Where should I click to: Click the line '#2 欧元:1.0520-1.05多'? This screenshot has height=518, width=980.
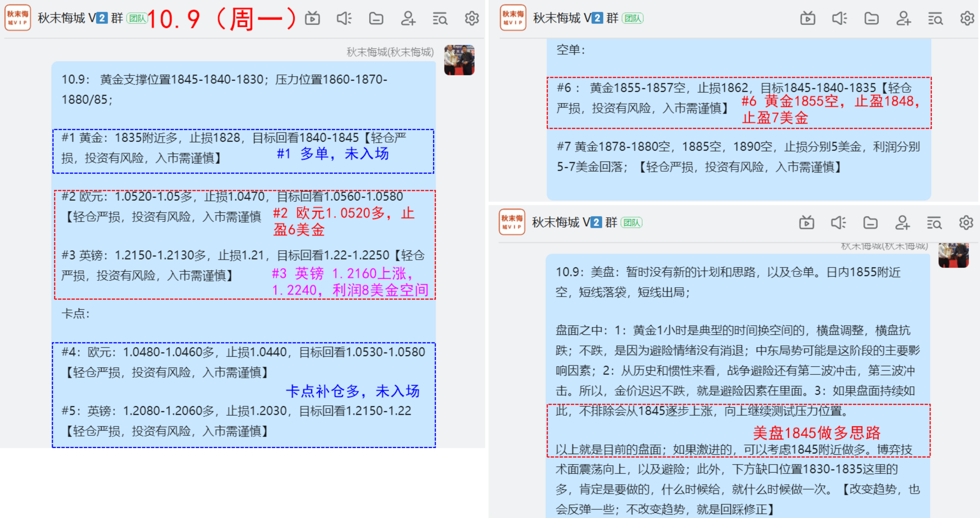[232, 196]
